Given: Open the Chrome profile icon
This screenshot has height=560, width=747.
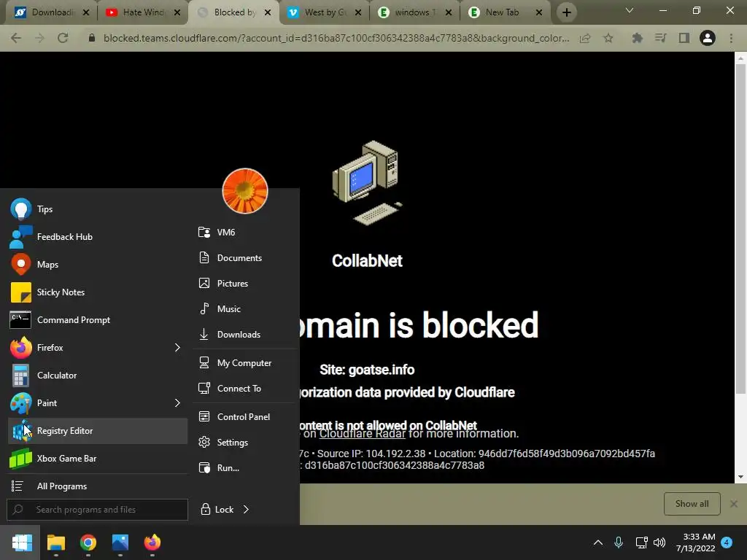Looking at the screenshot, I should pos(708,38).
